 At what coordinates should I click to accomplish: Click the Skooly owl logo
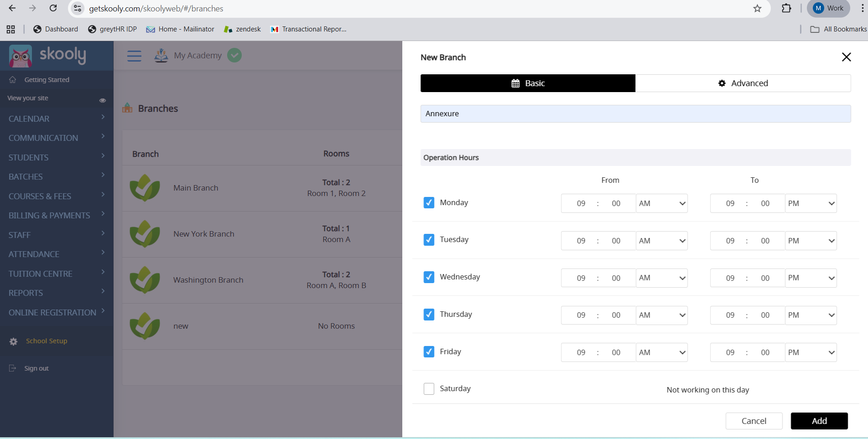click(21, 56)
